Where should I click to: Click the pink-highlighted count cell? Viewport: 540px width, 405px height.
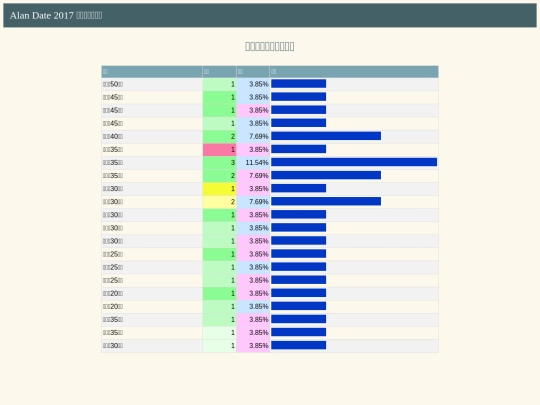219,149
